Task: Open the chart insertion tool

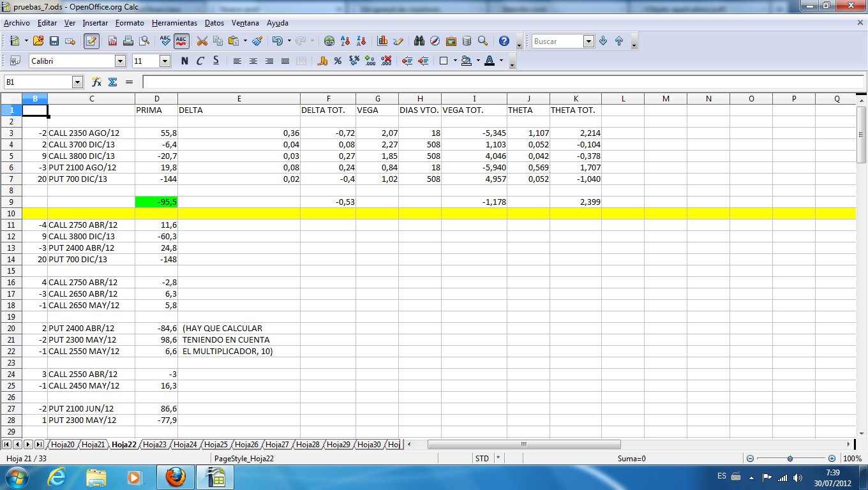Action: tap(382, 41)
